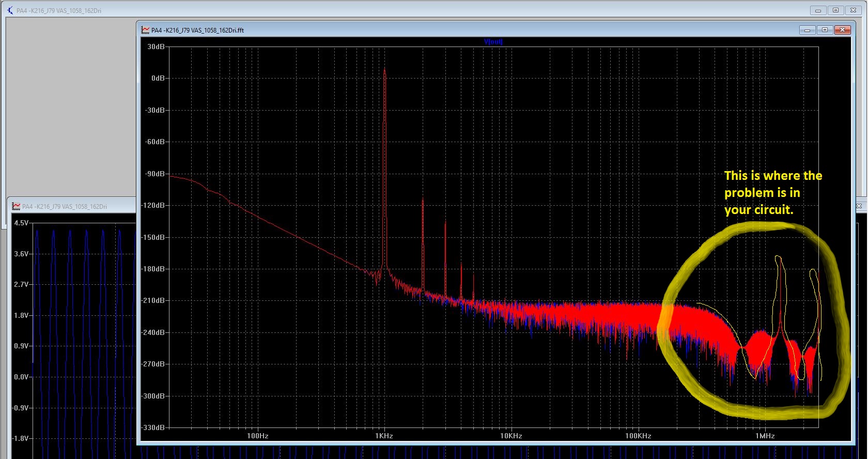
Task: Click the -270dB axis label
Action: point(153,364)
